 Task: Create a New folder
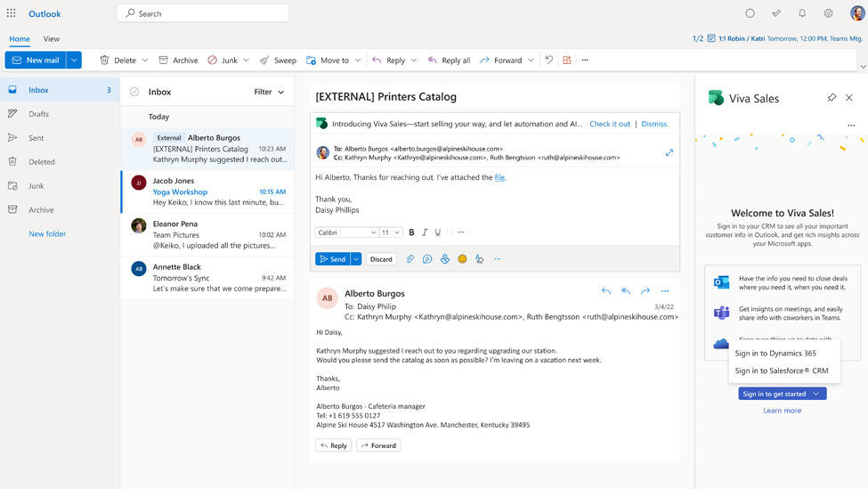[x=47, y=233]
